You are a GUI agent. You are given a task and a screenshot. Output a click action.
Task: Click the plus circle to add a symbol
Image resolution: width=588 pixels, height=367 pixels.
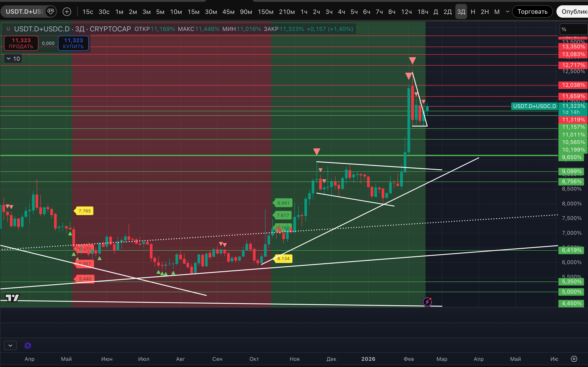point(67,12)
